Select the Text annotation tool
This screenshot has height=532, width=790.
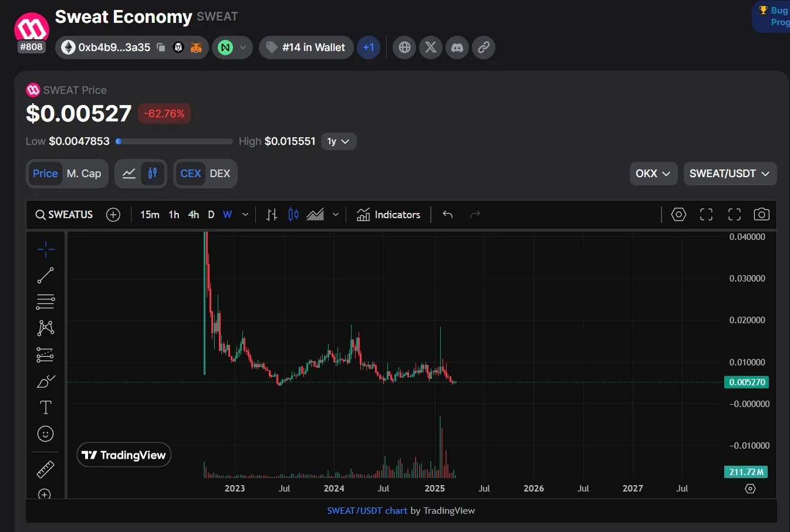tap(45, 407)
